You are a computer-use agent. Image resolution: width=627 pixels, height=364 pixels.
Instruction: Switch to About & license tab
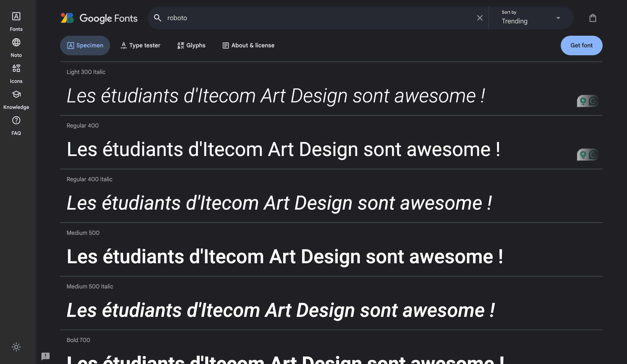tap(248, 45)
